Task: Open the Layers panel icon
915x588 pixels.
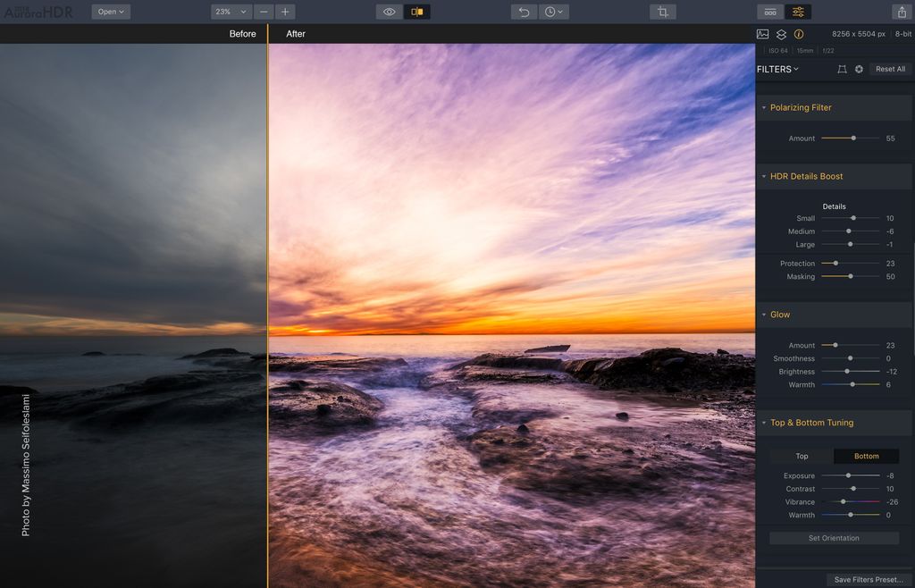Action: [x=780, y=34]
